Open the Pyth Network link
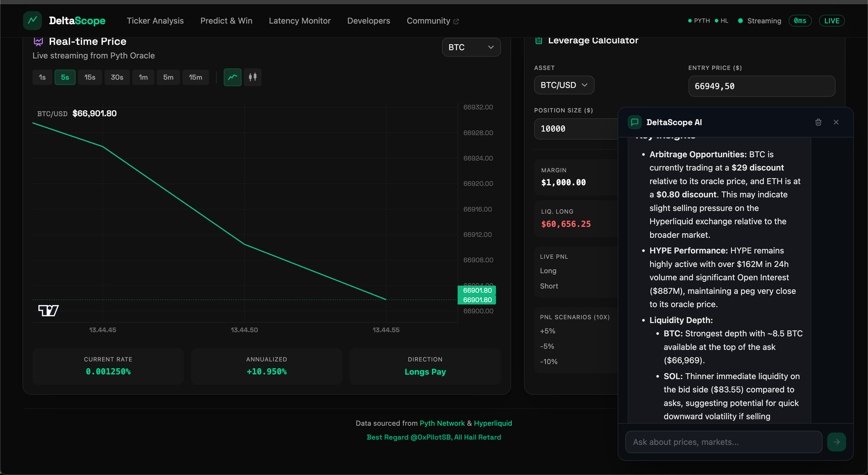This screenshot has height=475, width=868. (x=442, y=423)
